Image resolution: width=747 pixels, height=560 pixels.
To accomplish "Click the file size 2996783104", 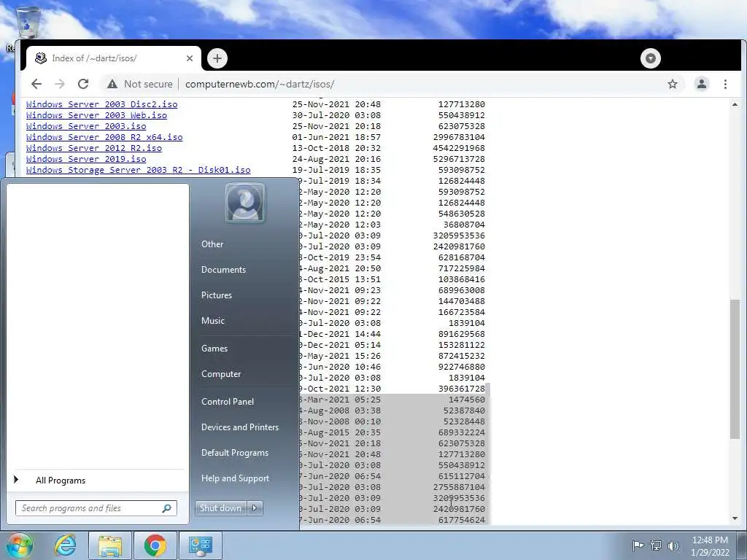I will (x=459, y=137).
